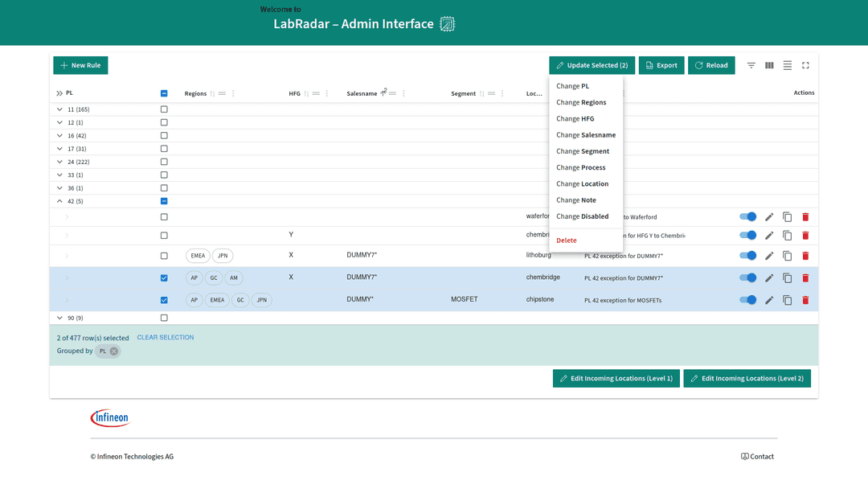
Task: Select Change Location menu entry
Action: tap(586, 184)
